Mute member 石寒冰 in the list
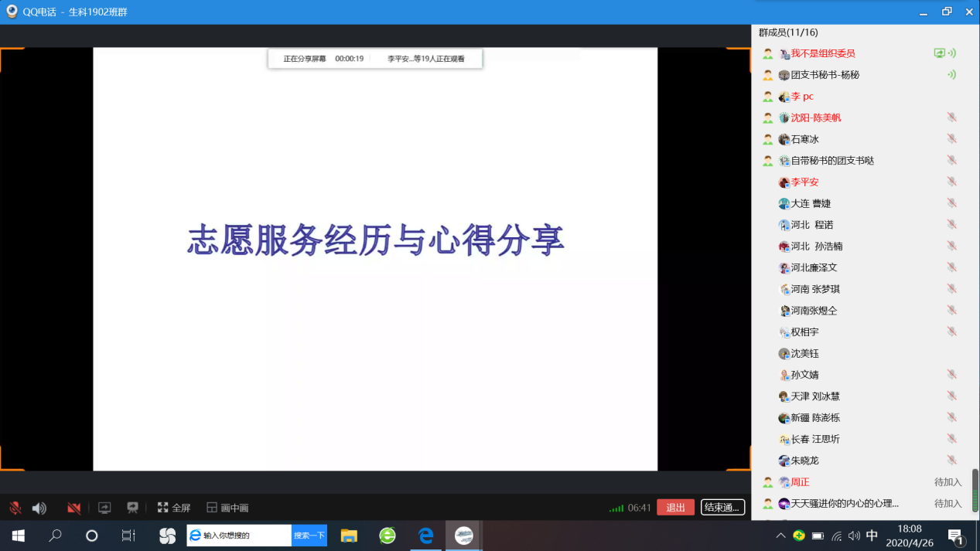This screenshot has height=551, width=980. [952, 139]
